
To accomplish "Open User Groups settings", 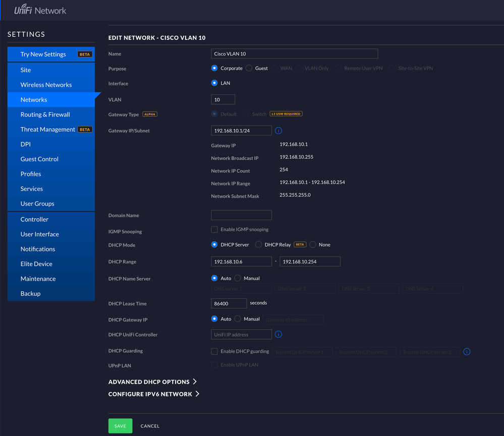I will coord(51,204).
